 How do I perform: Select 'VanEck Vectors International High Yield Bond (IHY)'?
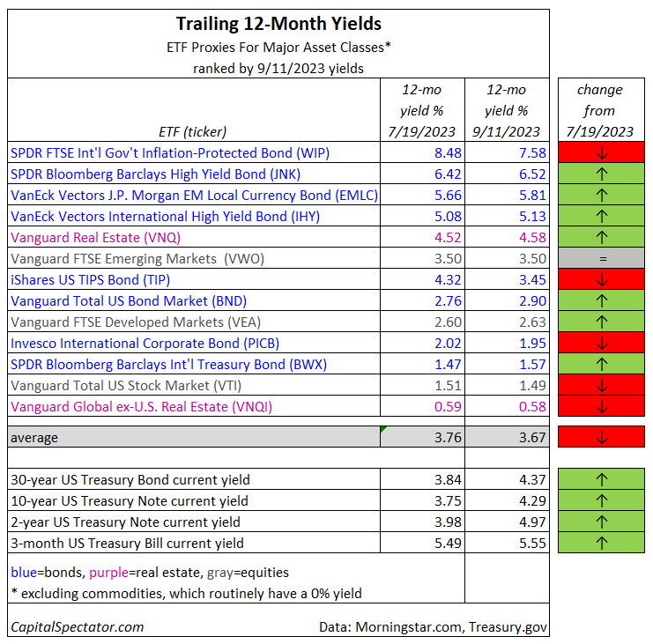click(165, 217)
